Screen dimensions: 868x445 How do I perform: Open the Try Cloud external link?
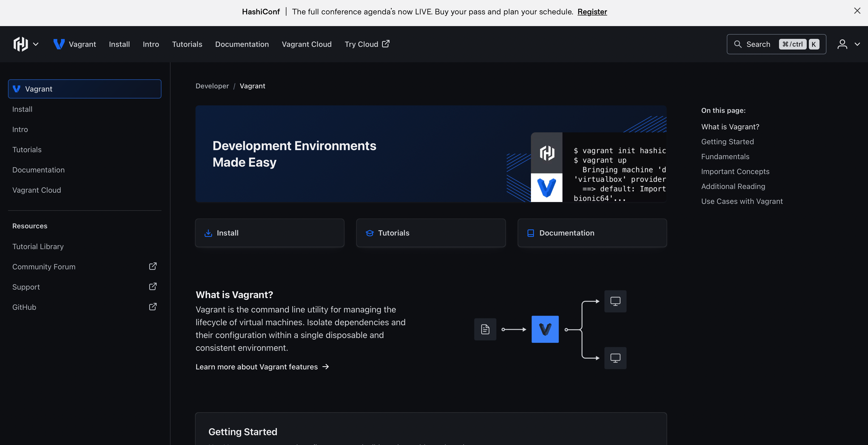367,44
